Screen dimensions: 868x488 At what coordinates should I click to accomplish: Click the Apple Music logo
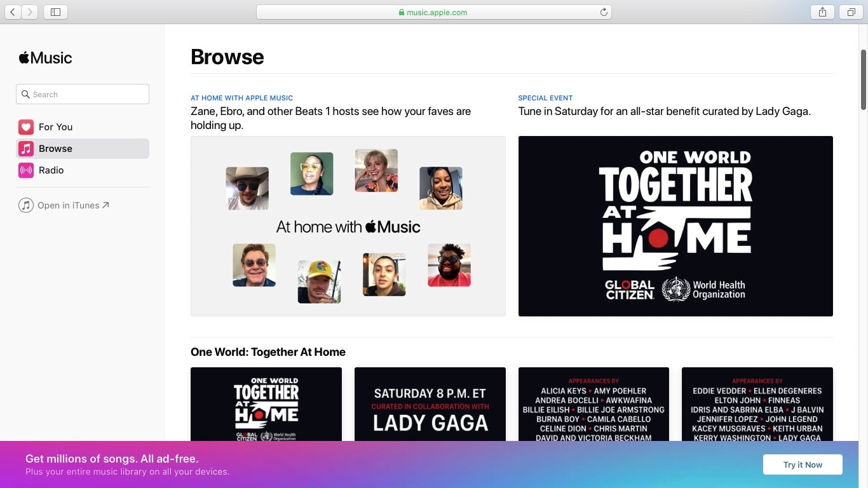45,58
